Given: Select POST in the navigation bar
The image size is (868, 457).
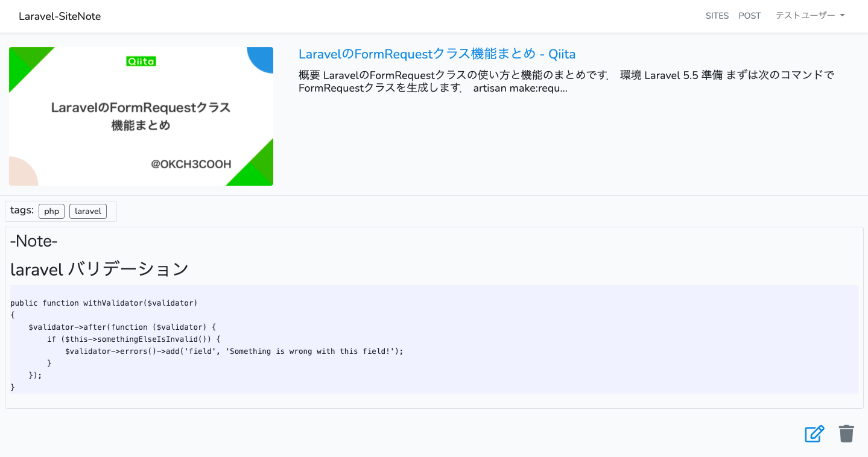Looking at the screenshot, I should (x=749, y=16).
